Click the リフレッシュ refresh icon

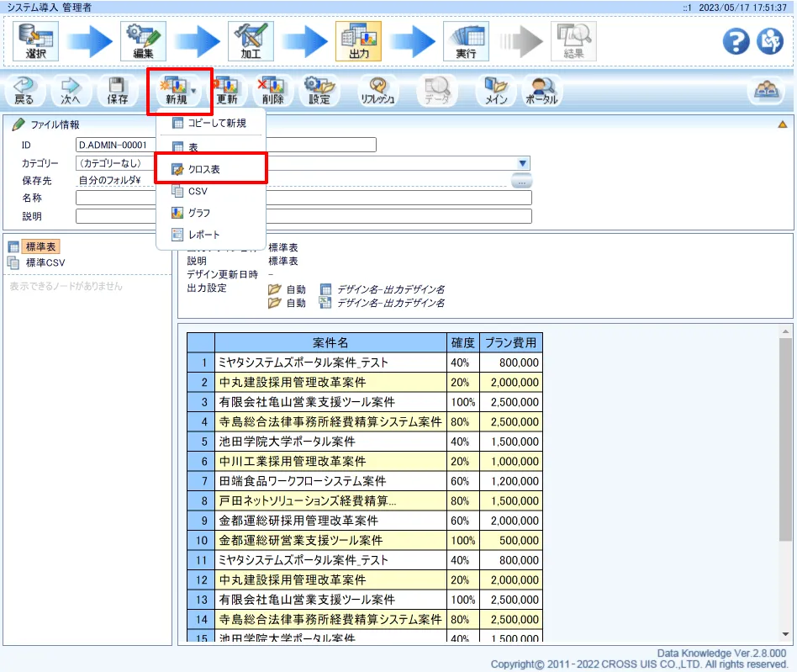click(377, 90)
